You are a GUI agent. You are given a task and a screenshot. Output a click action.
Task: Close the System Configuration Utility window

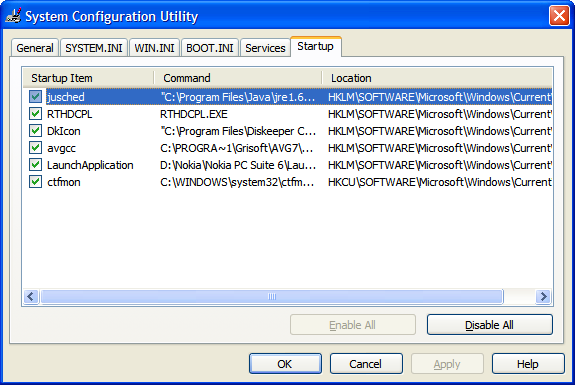click(x=559, y=16)
